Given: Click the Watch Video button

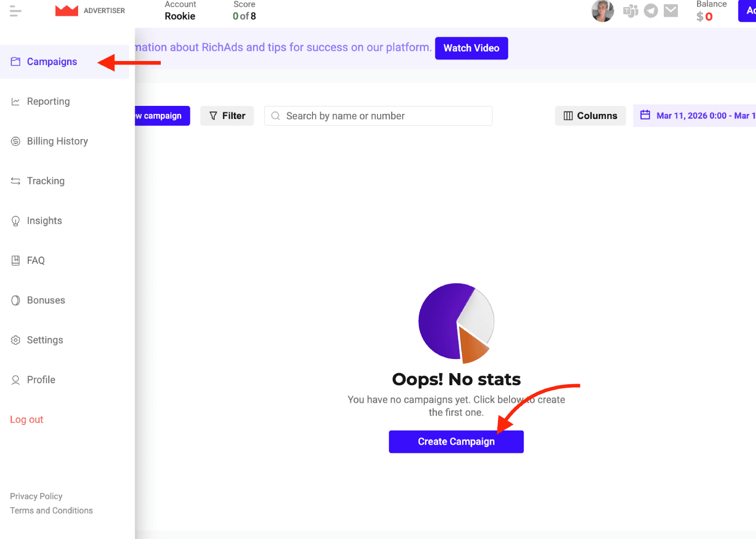Looking at the screenshot, I should (471, 48).
